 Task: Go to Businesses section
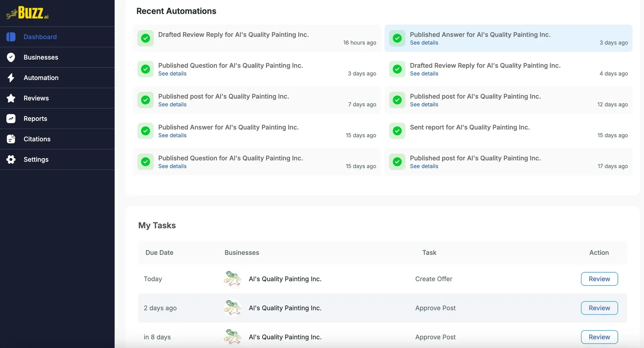57,57
